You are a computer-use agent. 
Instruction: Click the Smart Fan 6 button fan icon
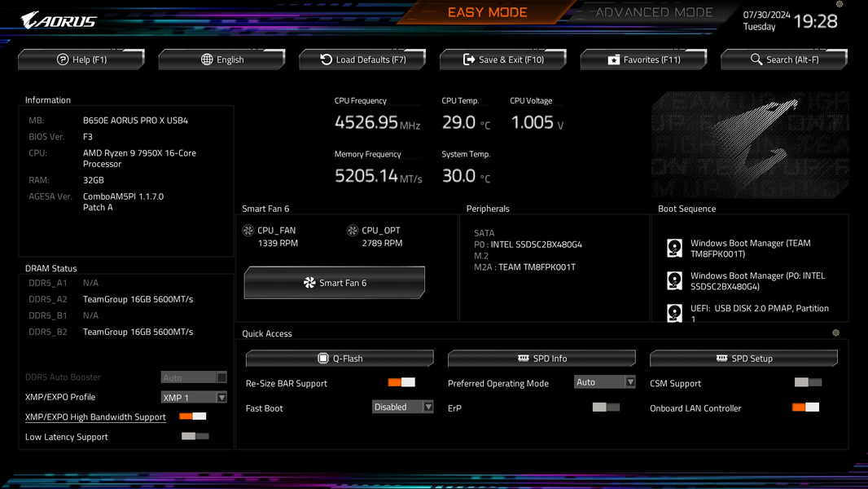tap(309, 283)
